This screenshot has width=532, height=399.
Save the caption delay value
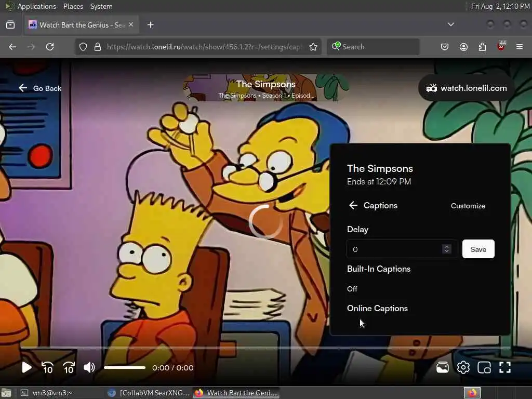click(478, 249)
